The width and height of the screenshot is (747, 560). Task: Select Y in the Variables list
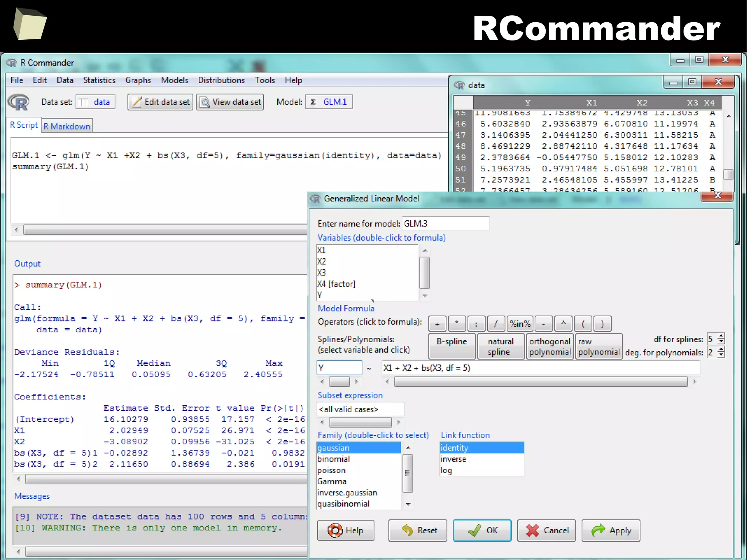(x=367, y=295)
